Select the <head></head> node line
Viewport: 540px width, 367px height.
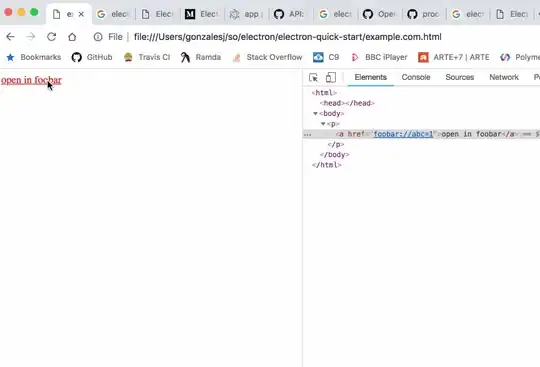[x=347, y=103]
